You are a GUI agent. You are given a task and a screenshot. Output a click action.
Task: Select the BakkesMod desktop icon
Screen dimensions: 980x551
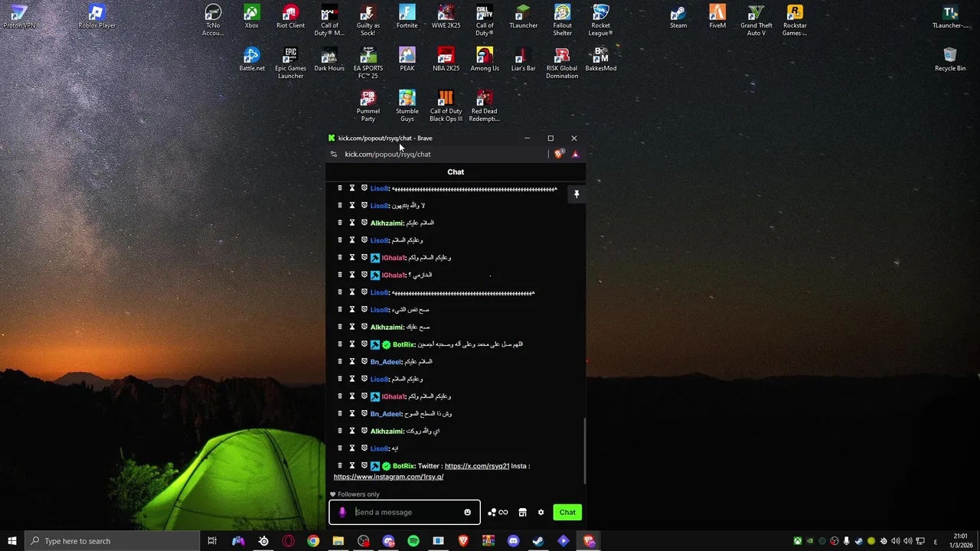[x=601, y=60]
